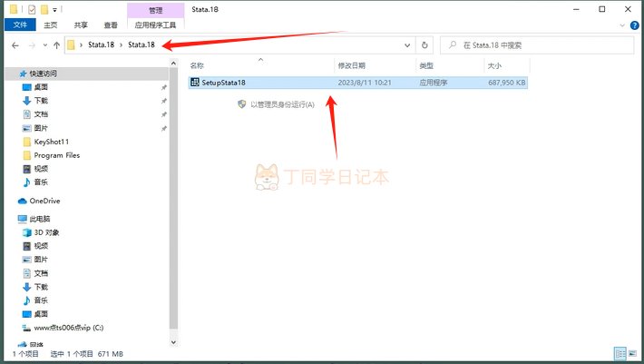Click the pin icon beside 图片
Screen dimensions: 644x364
click(x=164, y=129)
